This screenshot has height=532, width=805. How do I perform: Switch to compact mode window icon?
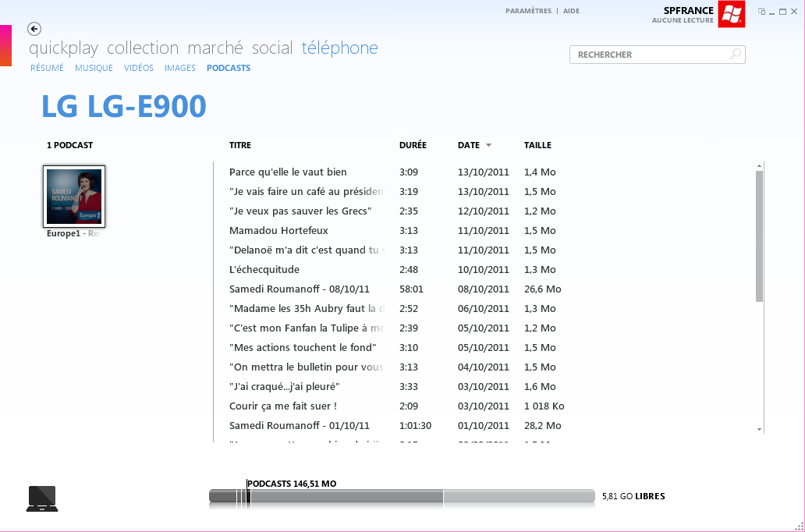(x=762, y=11)
